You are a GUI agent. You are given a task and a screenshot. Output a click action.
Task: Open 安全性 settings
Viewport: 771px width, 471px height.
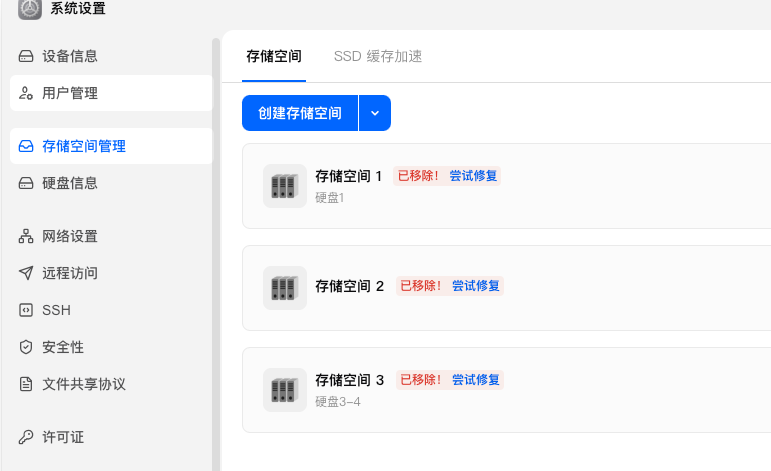click(x=111, y=347)
